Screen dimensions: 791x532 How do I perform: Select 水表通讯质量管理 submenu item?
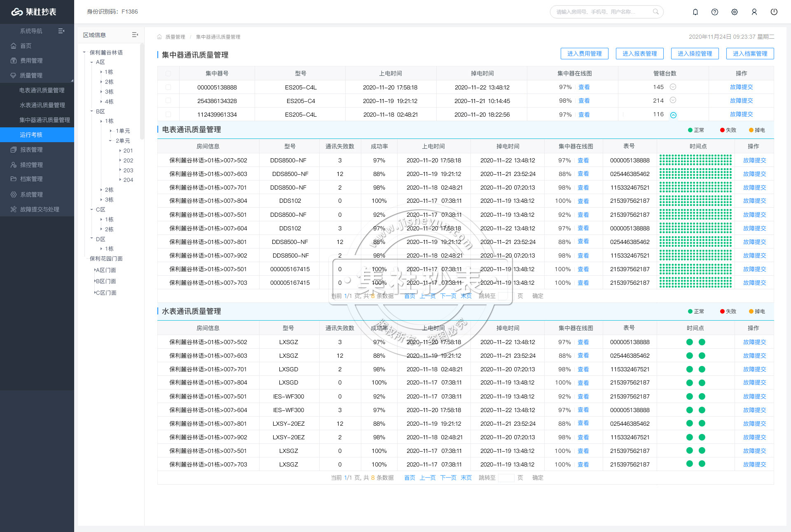click(42, 105)
